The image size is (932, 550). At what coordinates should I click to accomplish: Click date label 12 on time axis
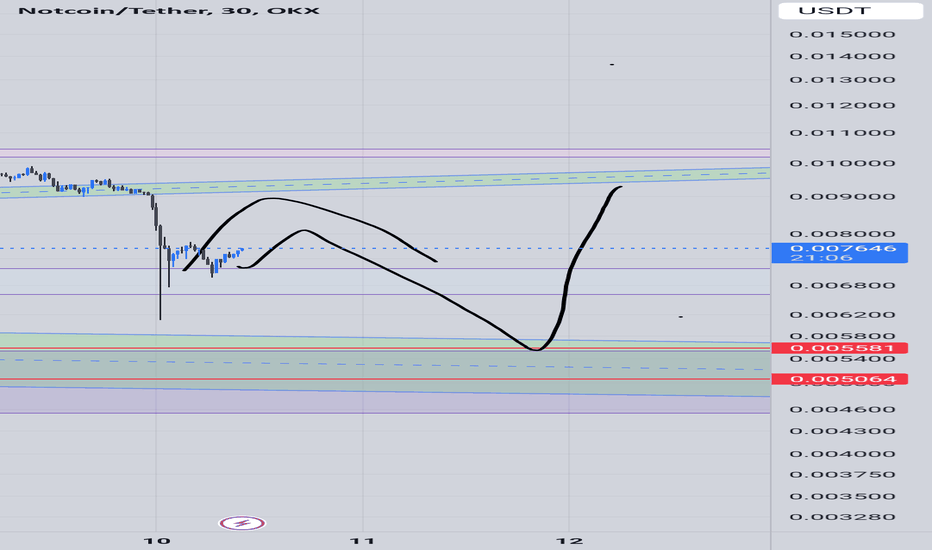(569, 540)
